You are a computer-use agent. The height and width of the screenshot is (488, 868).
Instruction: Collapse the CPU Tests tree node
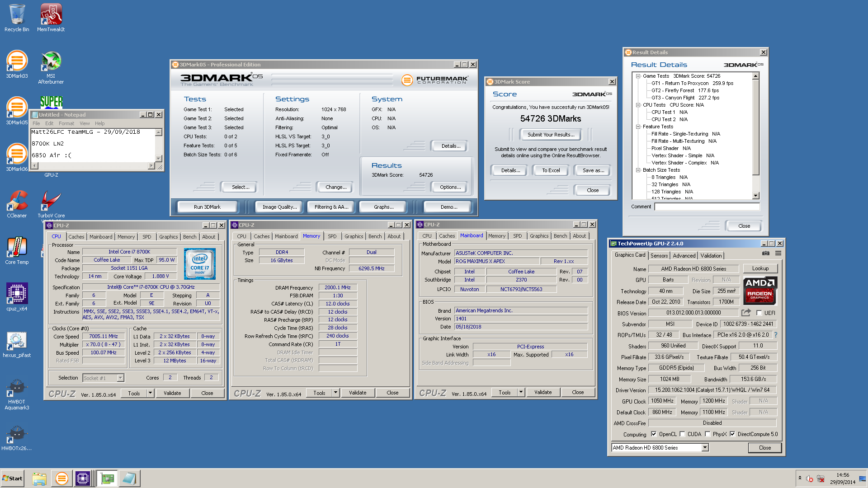tap(638, 105)
